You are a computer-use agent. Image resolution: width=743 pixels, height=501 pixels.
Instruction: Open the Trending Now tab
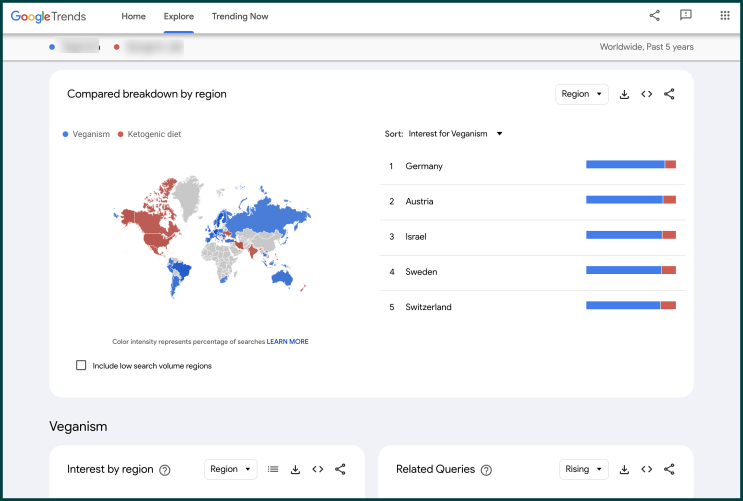240,16
